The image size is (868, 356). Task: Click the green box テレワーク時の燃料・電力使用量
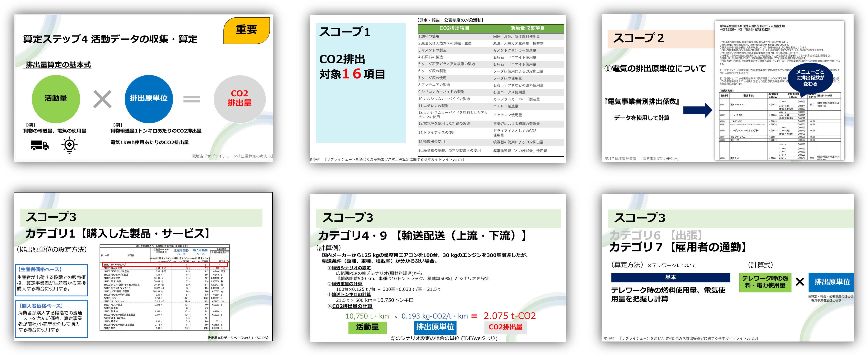click(x=765, y=282)
